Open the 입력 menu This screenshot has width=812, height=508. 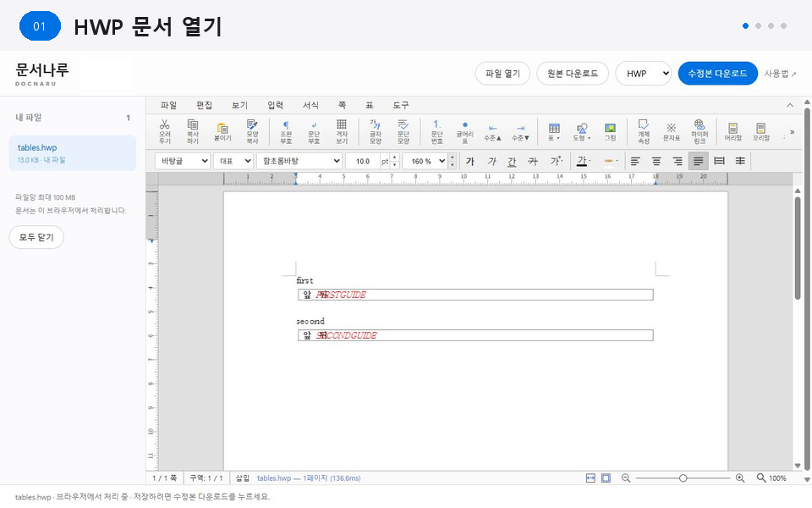tap(275, 105)
